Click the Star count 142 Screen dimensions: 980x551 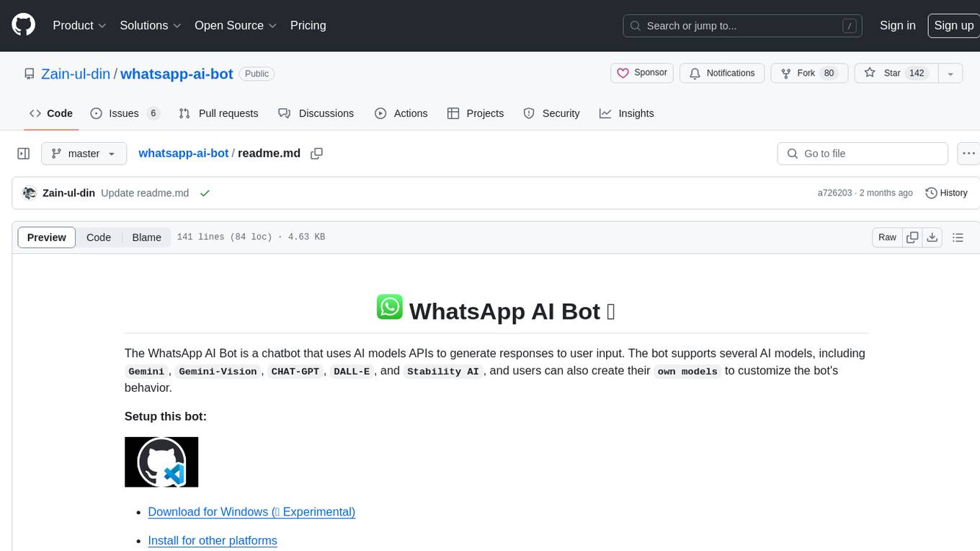tap(917, 73)
